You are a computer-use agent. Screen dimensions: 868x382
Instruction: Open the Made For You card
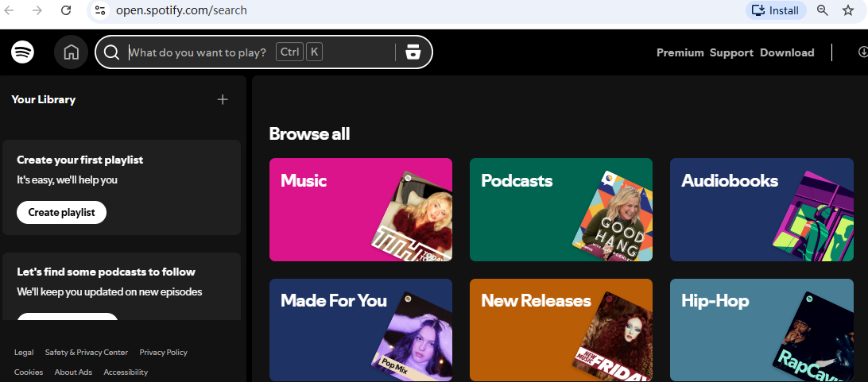click(360, 330)
